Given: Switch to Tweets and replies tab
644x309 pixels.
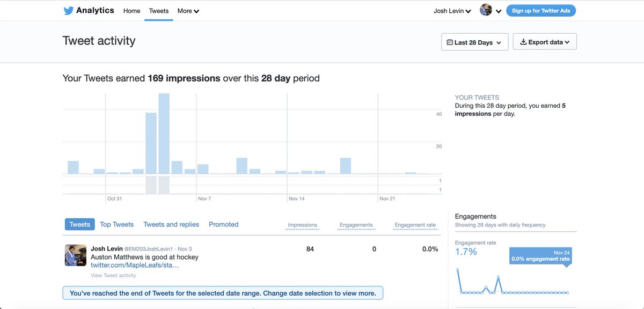Looking at the screenshot, I should [171, 224].
